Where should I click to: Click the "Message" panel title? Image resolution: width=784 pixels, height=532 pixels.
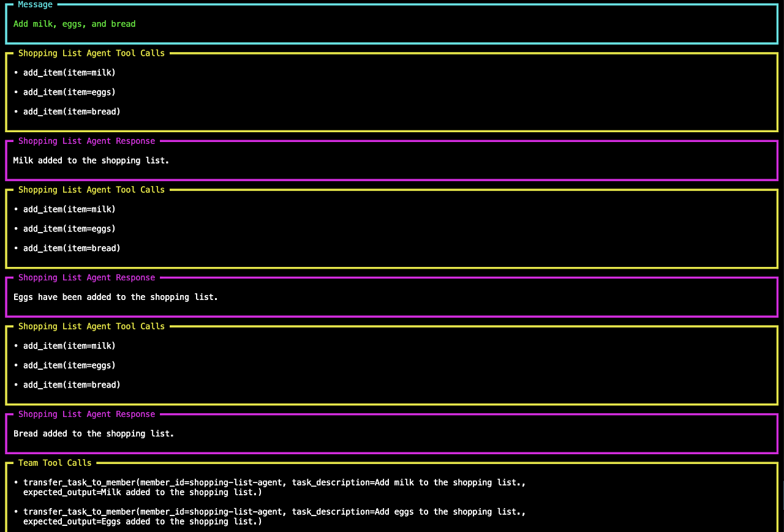(x=36, y=4)
